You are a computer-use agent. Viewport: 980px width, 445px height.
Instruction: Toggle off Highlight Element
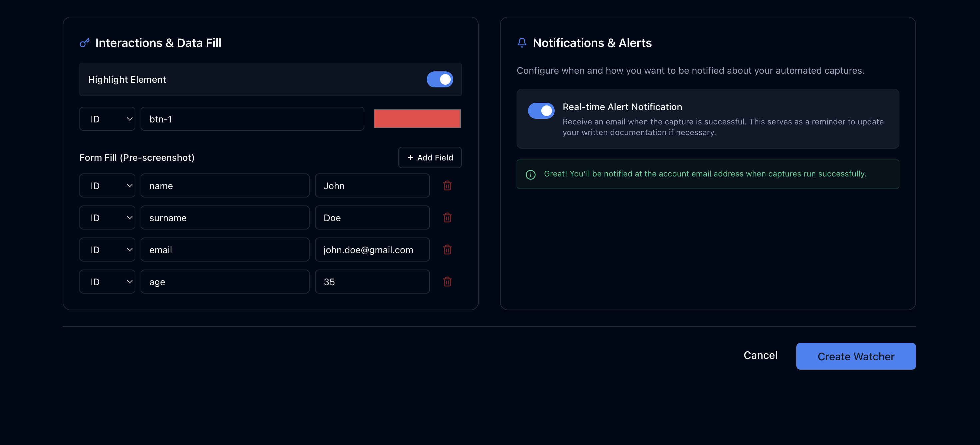click(x=440, y=79)
